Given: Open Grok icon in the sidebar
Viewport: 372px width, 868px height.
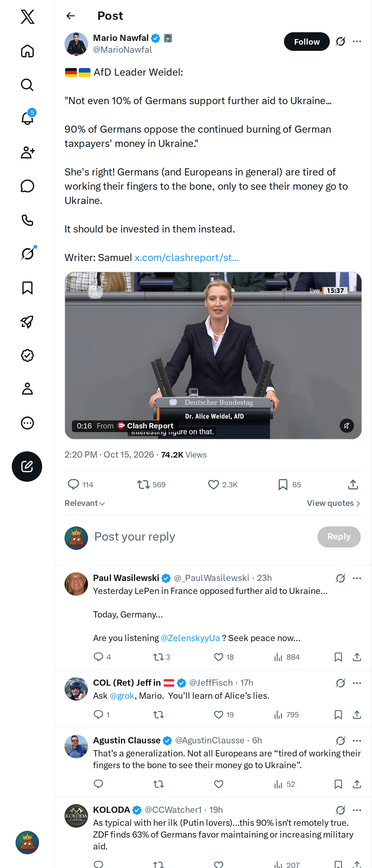Looking at the screenshot, I should tap(27, 253).
